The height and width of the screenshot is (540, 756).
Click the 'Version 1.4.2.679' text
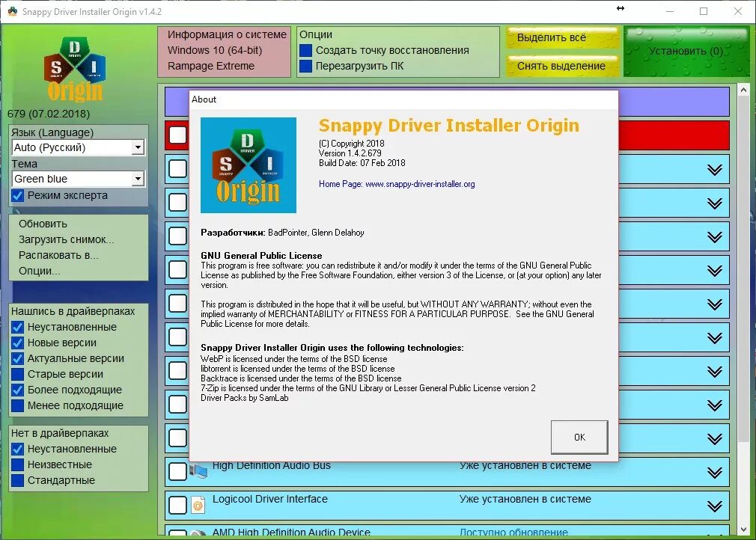point(350,153)
